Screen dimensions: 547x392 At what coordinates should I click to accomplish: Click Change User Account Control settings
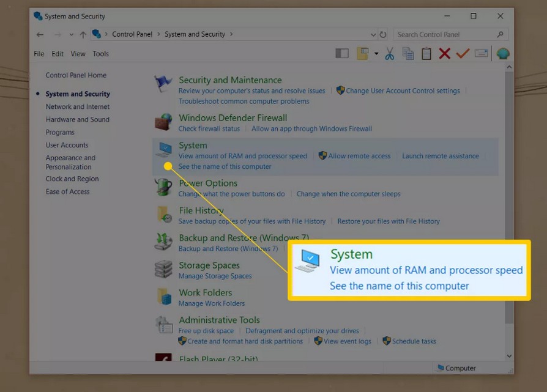pos(403,91)
